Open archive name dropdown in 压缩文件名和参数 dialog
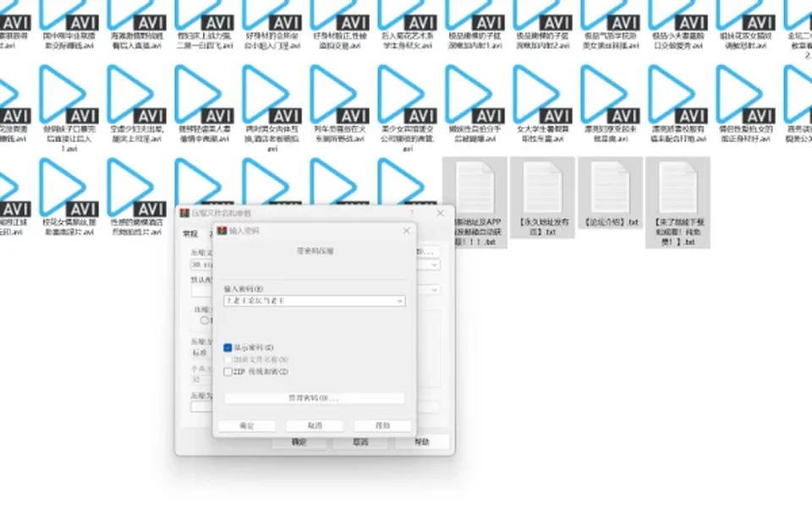 pos(435,265)
